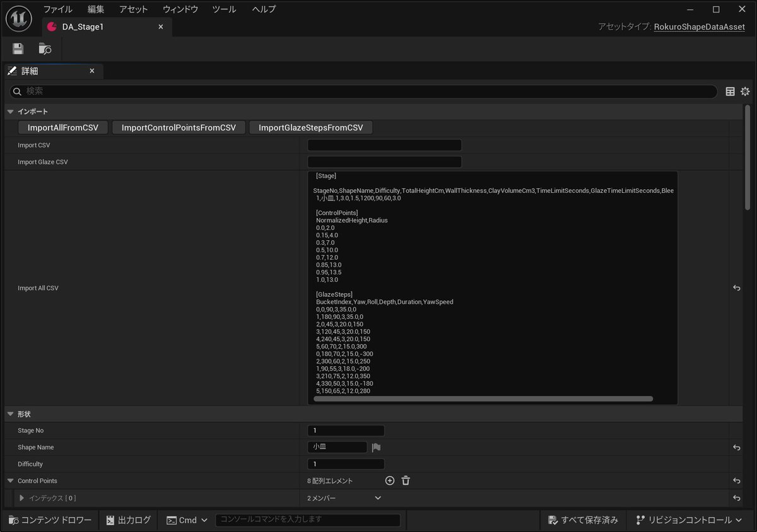
Task: Click the console command input field
Action: 308,520
